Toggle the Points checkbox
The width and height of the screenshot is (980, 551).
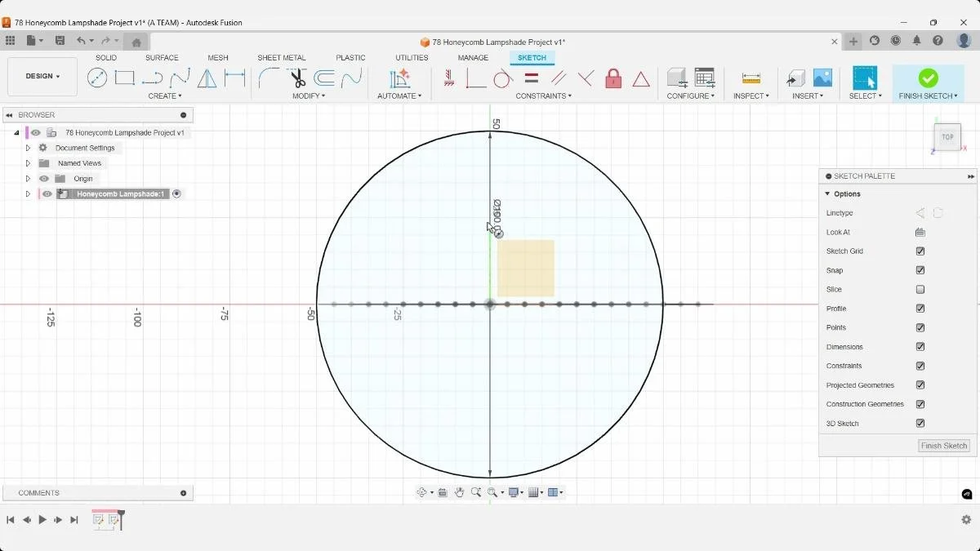point(920,327)
